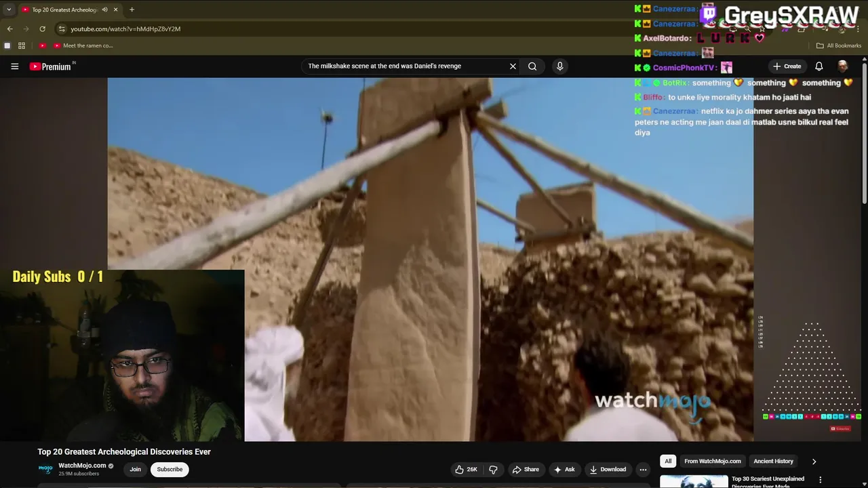
Task: Start voice search with microphone icon
Action: (x=559, y=66)
